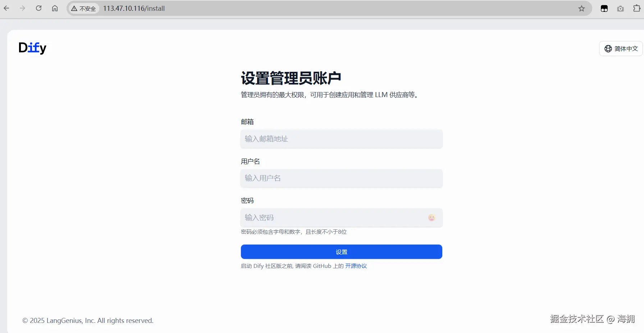Click the browser forward arrow
The width and height of the screenshot is (644, 333).
pyautogui.click(x=22, y=8)
